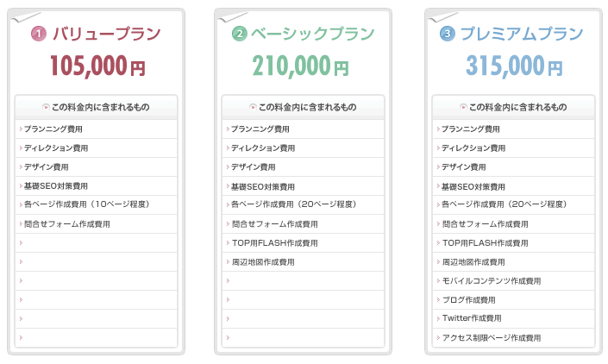Click the blue number 3 circle icon

447,35
